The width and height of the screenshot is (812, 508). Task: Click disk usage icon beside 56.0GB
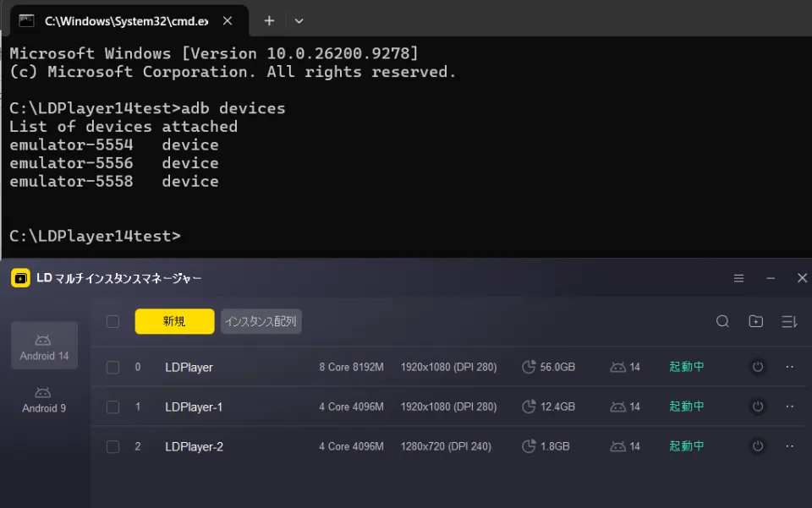(x=529, y=367)
